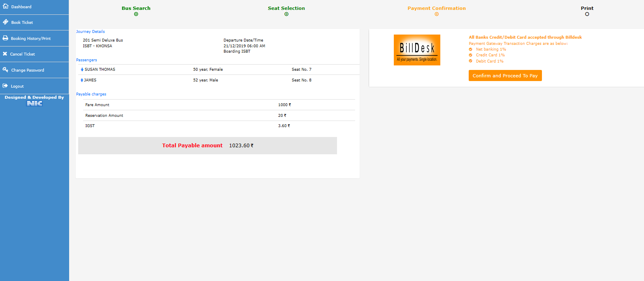Screen dimensions: 644x281
Task: Click the Book Ticket icon in sidebar
Action: (x=5, y=22)
